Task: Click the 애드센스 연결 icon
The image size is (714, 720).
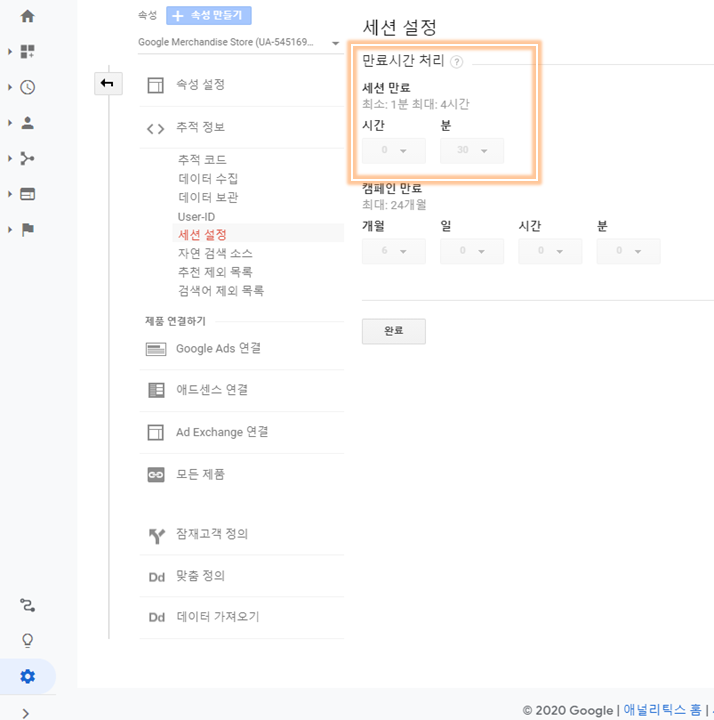Action: pos(156,390)
